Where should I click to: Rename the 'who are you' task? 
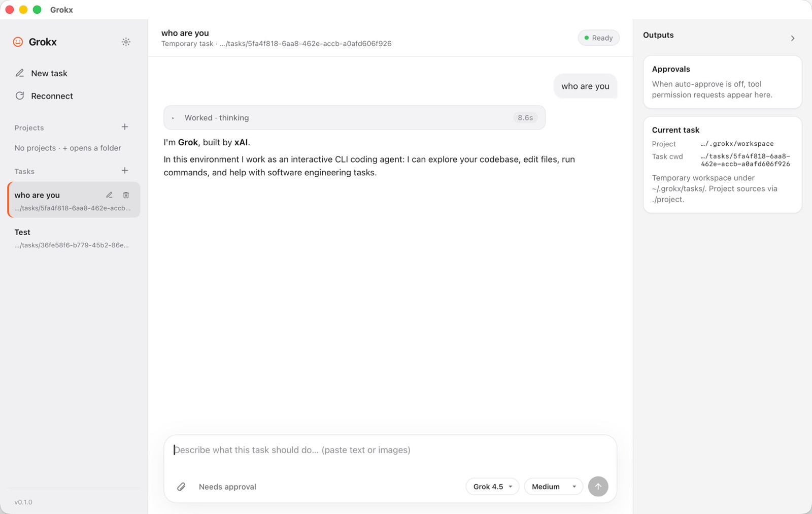[x=109, y=195]
